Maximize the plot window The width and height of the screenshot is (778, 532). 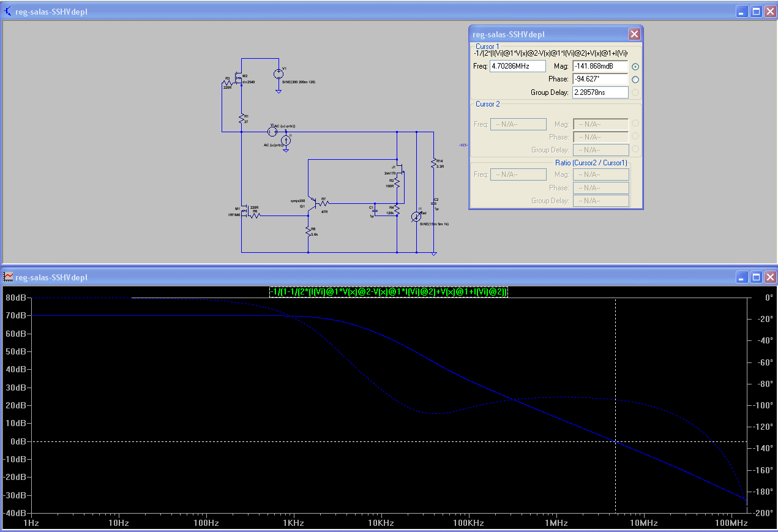[756, 277]
